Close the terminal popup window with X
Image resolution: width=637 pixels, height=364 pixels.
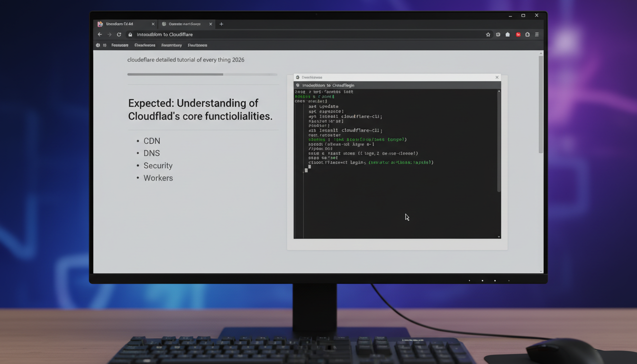[497, 77]
